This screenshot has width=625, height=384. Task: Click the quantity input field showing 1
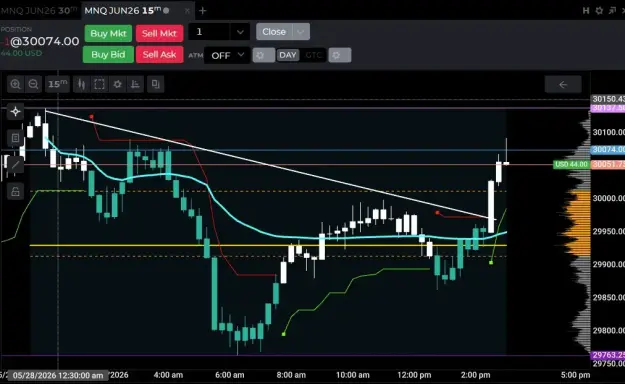click(x=209, y=32)
